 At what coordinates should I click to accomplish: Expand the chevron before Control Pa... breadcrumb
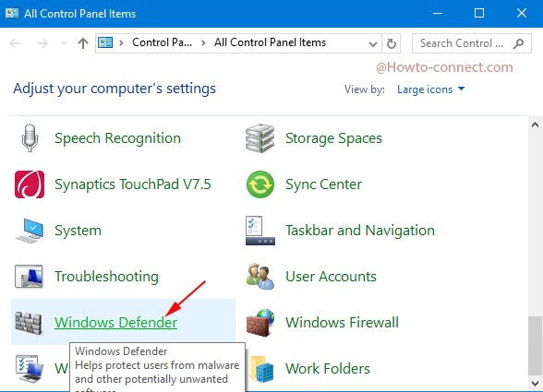tap(121, 43)
